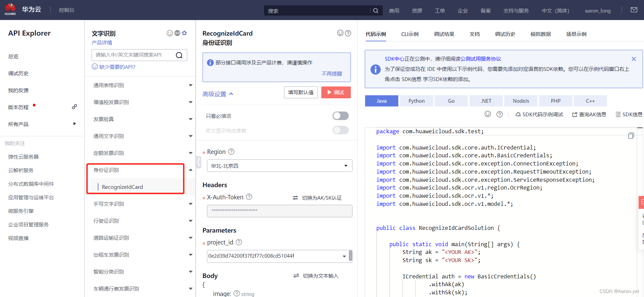The width and height of the screenshot is (644, 297).
Task: Click the link icon beside 版本历程
Action: 74,107
